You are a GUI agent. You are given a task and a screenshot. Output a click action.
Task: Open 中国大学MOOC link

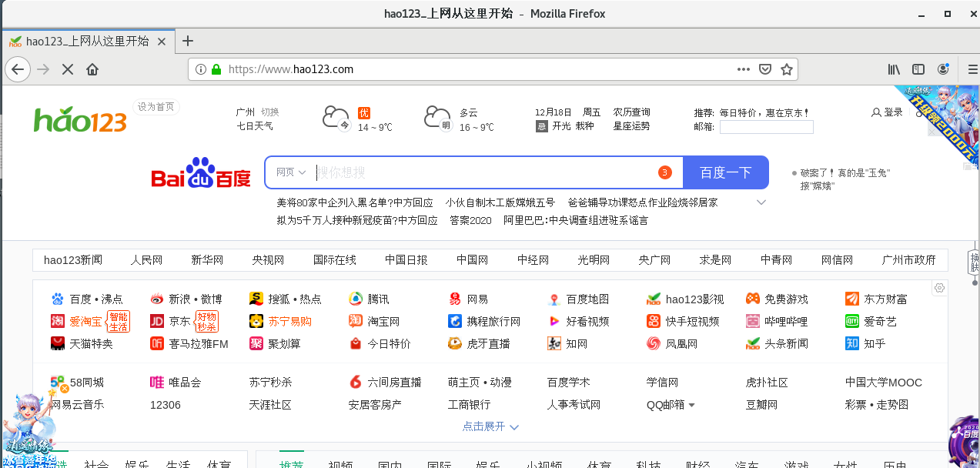(x=884, y=383)
